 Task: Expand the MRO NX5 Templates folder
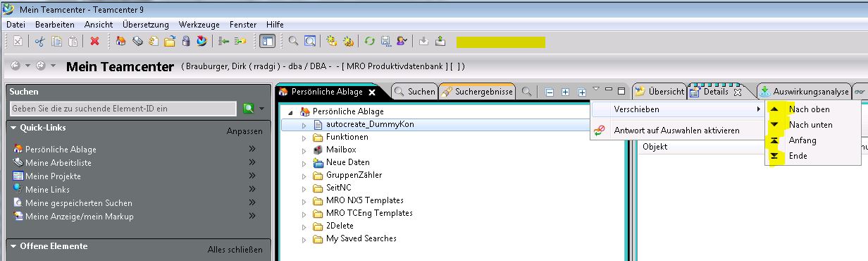tap(304, 201)
